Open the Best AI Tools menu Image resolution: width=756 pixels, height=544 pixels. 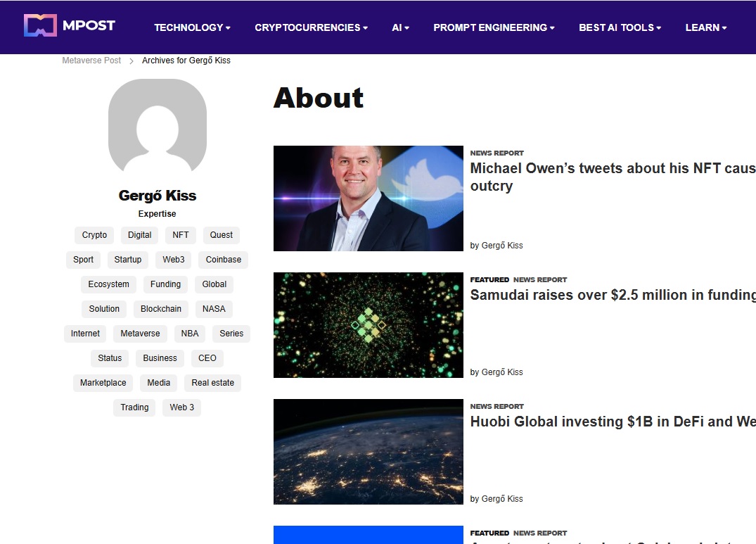tap(620, 27)
